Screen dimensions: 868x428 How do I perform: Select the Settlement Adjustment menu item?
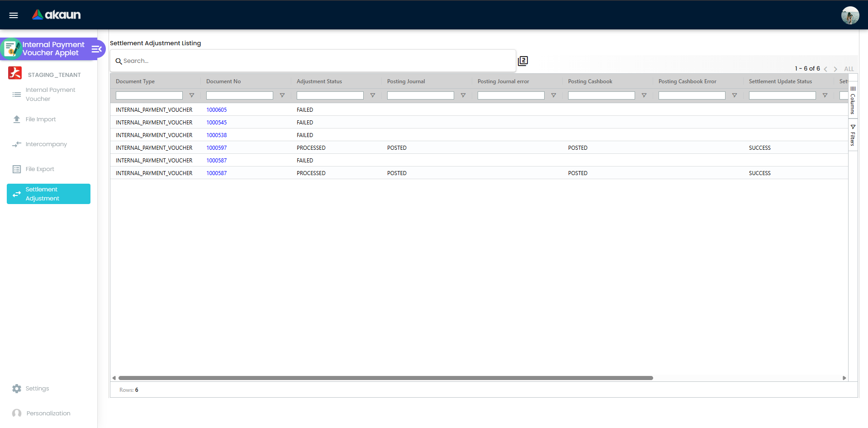pyautogui.click(x=48, y=194)
